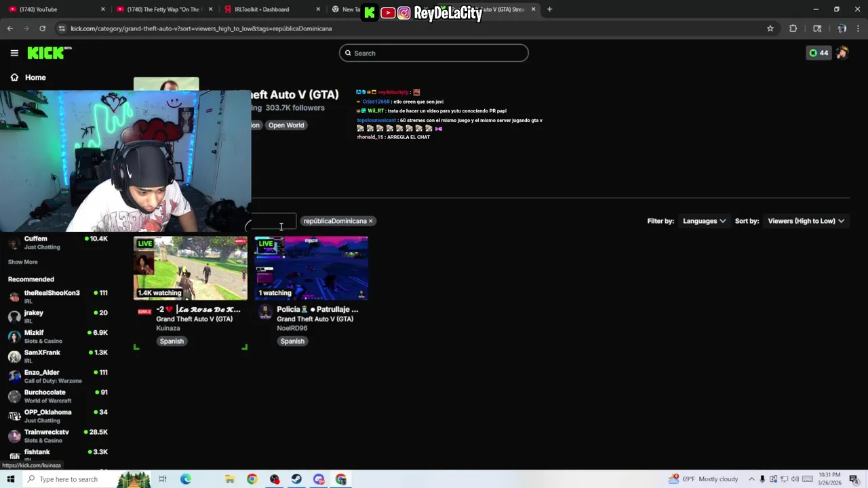
Task: View site information icon in address bar
Action: (x=62, y=28)
